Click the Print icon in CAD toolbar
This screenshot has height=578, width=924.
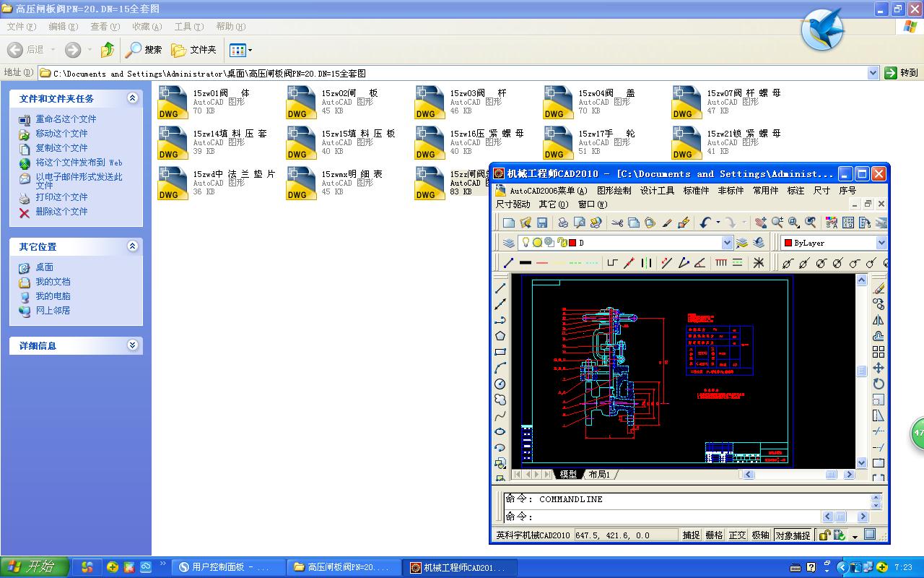coord(563,223)
